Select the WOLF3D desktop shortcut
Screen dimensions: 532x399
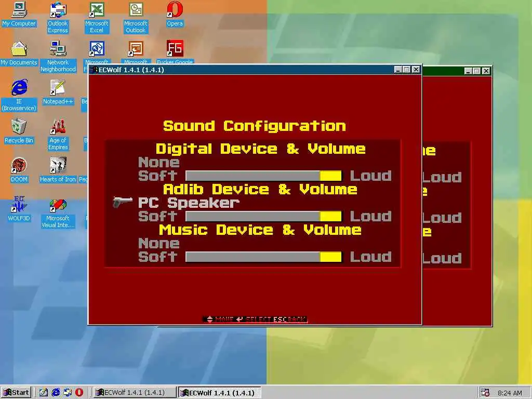[19, 209]
